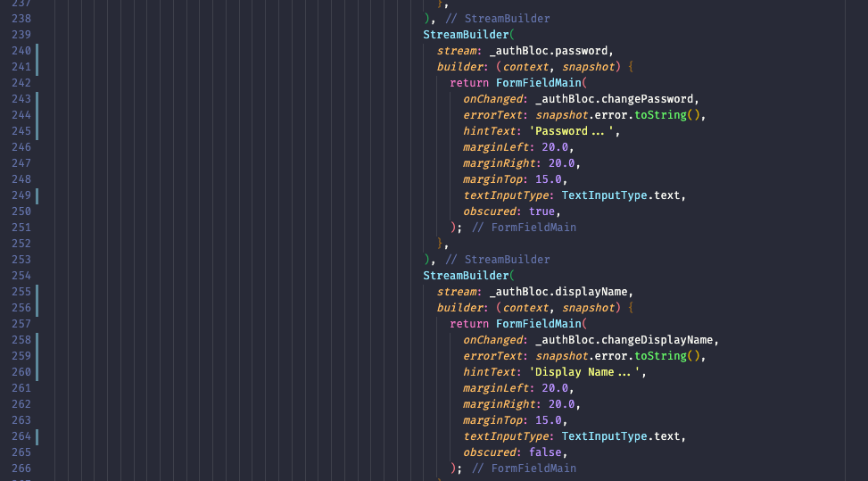Click line number 238 in gutter
This screenshot has height=481, width=868.
[21, 18]
